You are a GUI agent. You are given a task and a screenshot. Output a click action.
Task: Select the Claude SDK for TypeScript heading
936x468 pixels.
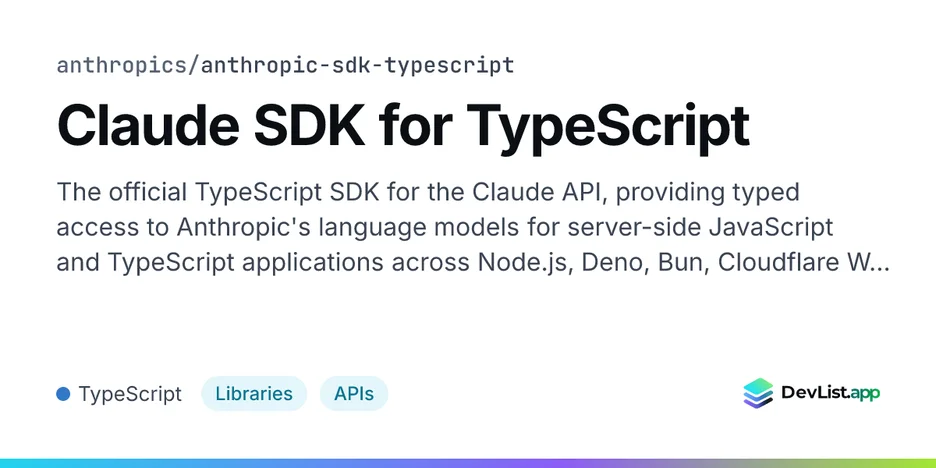[x=403, y=127]
